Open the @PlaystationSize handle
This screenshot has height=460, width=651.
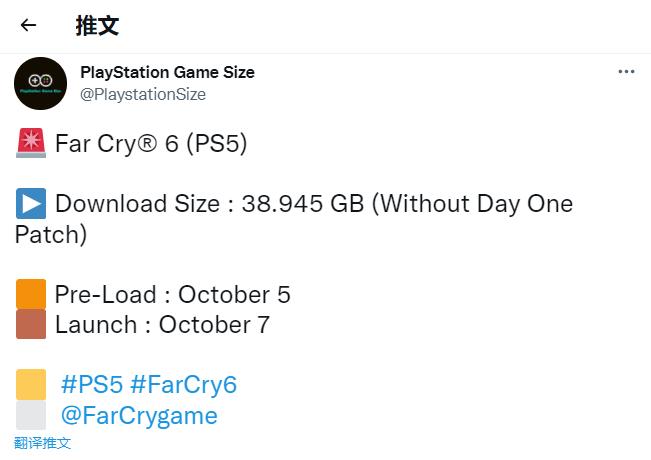(143, 94)
